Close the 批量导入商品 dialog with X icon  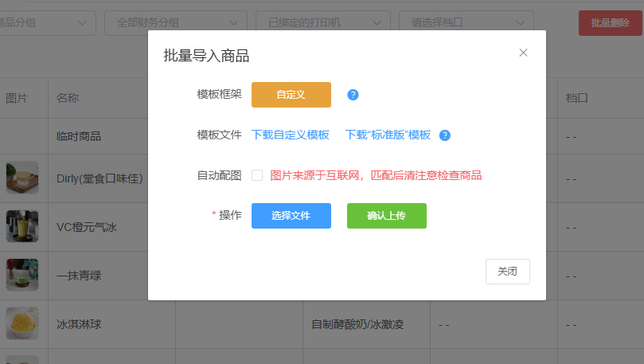point(523,53)
